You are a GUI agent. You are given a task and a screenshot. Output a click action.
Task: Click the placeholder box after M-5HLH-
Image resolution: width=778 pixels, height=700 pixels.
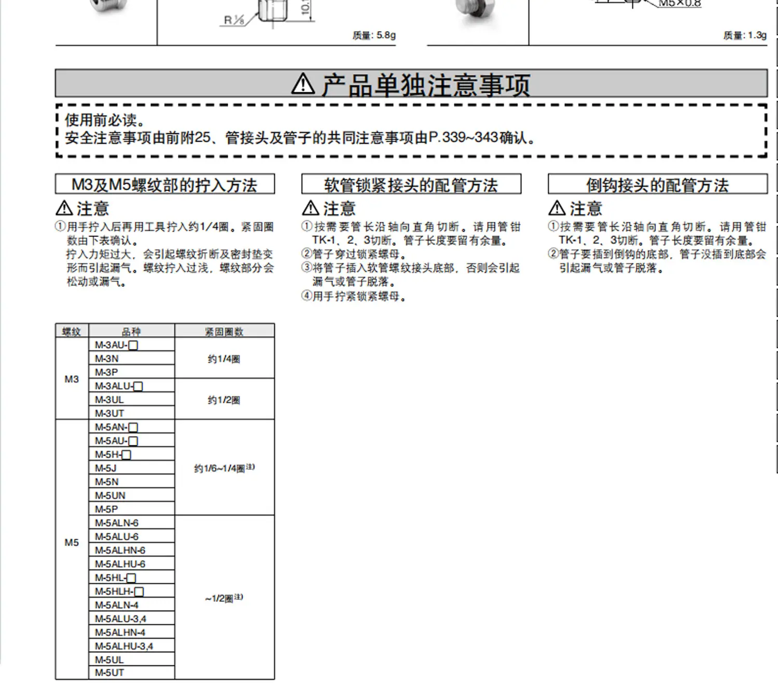point(139,592)
